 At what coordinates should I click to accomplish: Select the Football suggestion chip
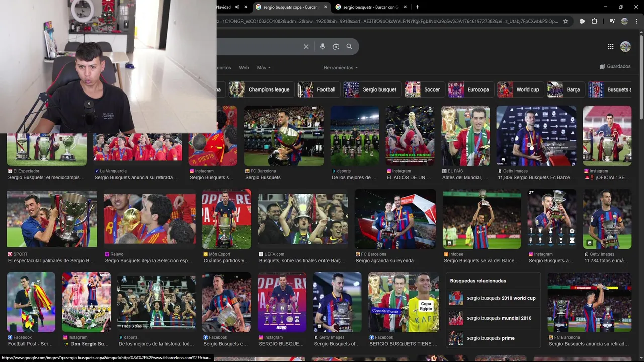pyautogui.click(x=318, y=89)
